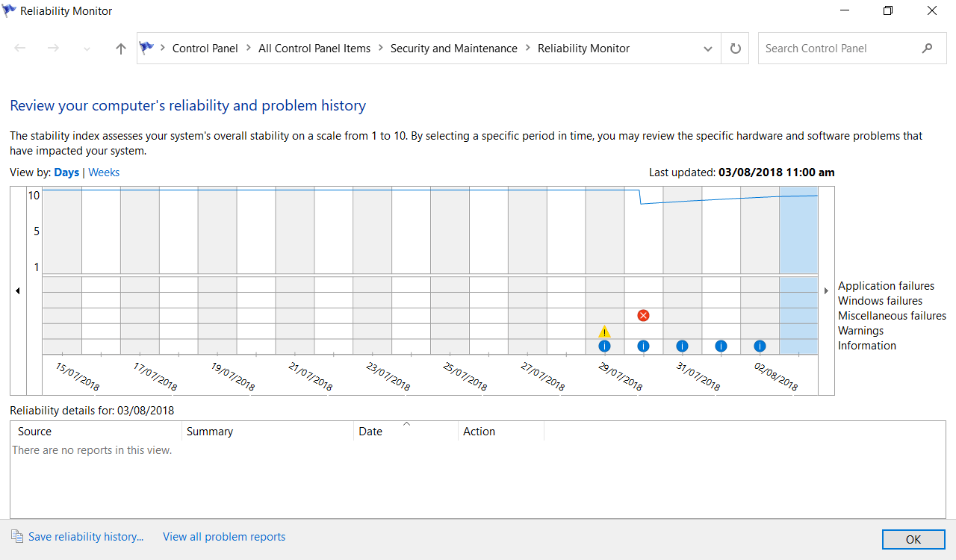Viewport: 956px width, 560px height.
Task: Refresh the Reliability Monitor address bar
Action: point(735,49)
